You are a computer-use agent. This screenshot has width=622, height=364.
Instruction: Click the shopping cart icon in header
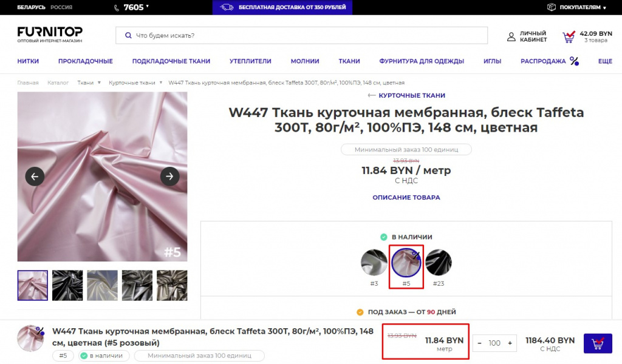pos(569,36)
